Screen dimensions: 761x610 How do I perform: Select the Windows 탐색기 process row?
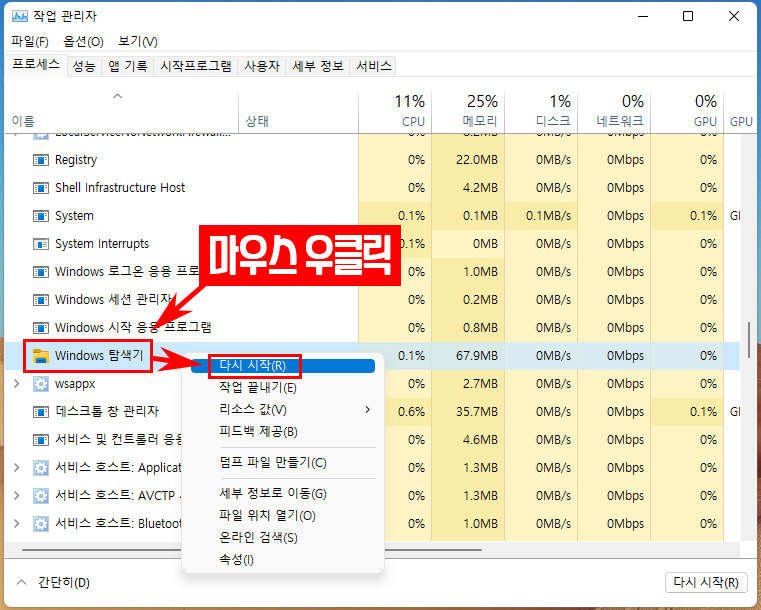click(x=372, y=356)
